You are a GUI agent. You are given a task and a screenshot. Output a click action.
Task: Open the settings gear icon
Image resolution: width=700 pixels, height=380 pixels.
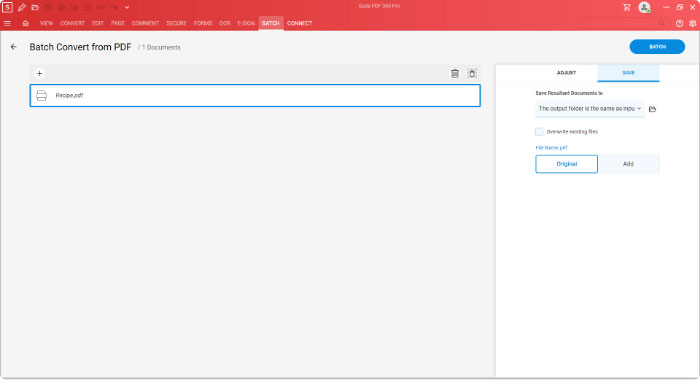tap(692, 23)
